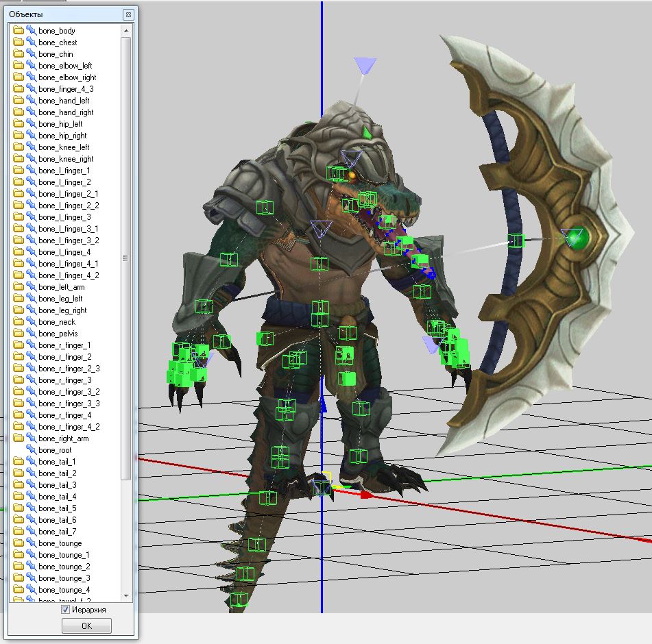Select bone_elbow_right in the object list
Viewport: 652px width, 644px height.
[x=67, y=77]
